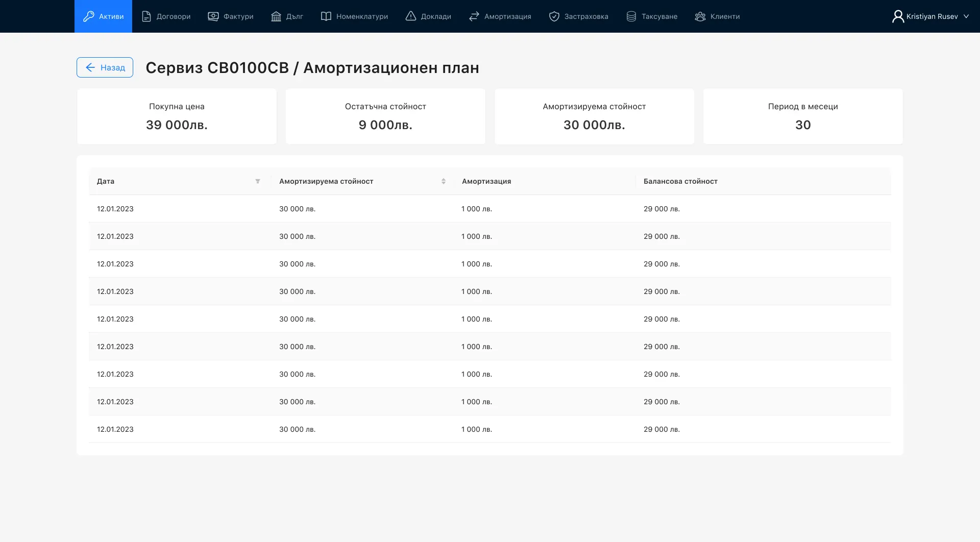The image size is (980, 542).
Task: Click the Период в месеци 30 card
Action: [803, 116]
